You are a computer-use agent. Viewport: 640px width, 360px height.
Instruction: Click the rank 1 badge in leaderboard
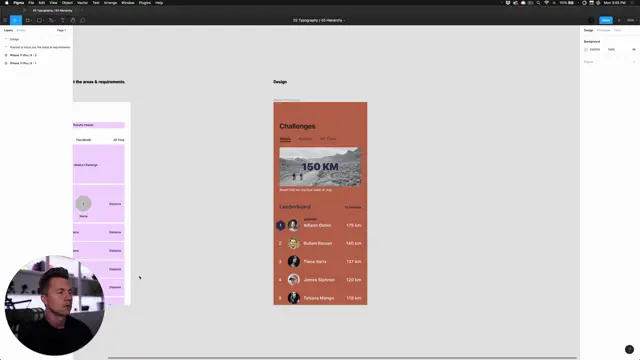pos(280,225)
